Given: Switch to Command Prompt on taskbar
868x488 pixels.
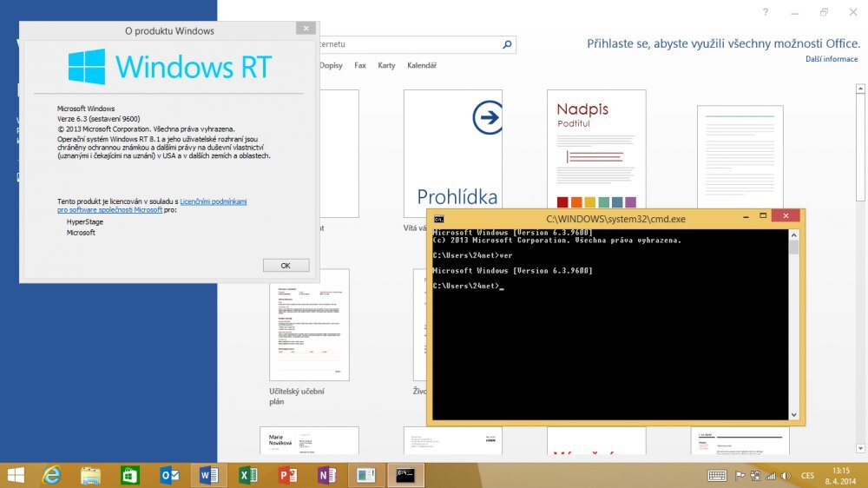Looking at the screenshot, I should coord(405,475).
